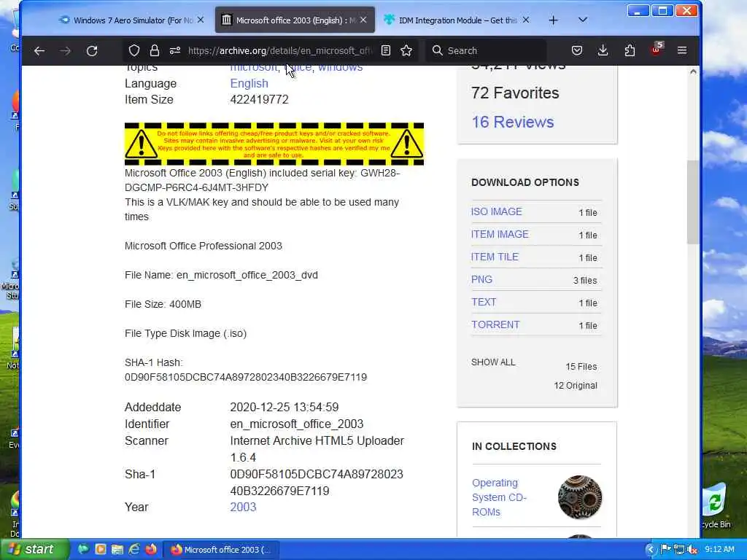Launch Firefox from the quick launch bar
Image resolution: width=747 pixels, height=560 pixels.
pos(151,550)
